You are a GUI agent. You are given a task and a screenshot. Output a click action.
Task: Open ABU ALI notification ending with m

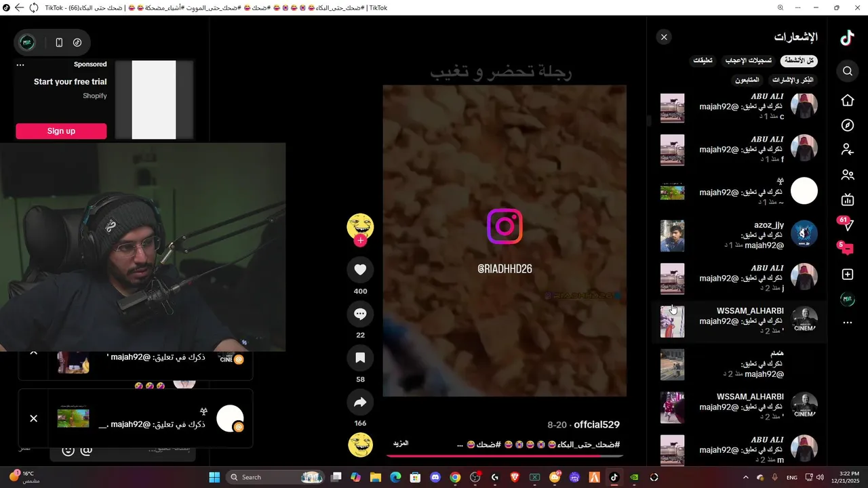(x=739, y=450)
